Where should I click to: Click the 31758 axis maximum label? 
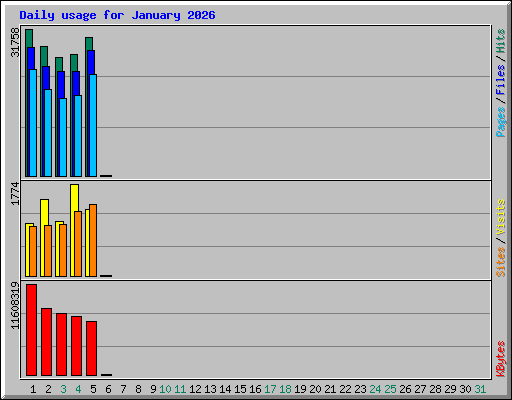(x=15, y=42)
